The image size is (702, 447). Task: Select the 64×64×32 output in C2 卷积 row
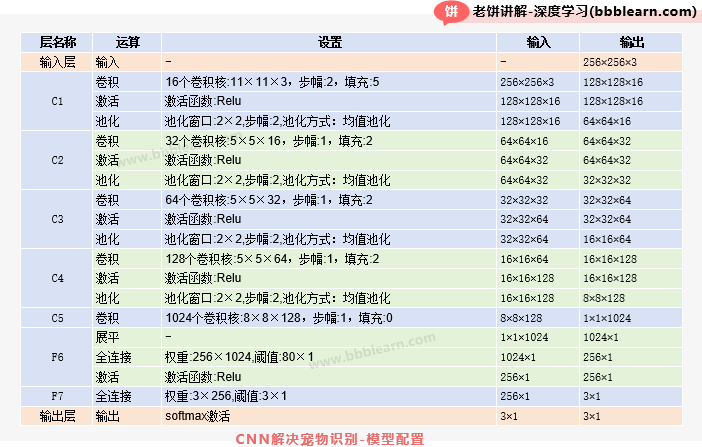pos(631,141)
